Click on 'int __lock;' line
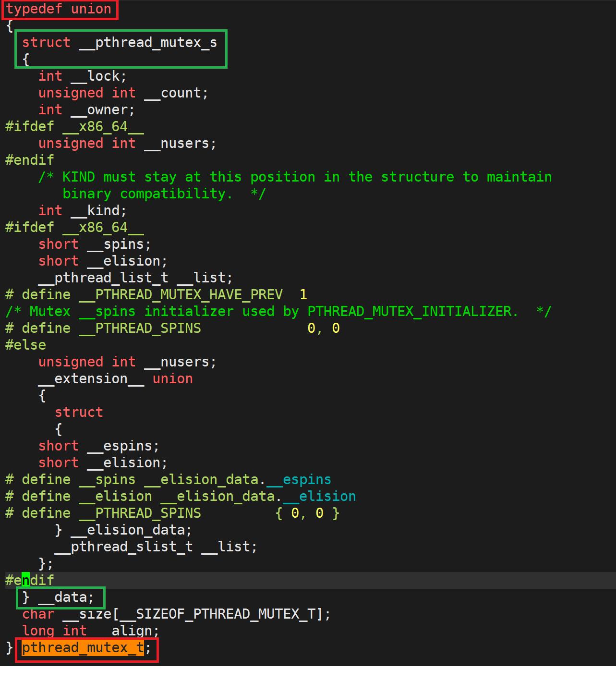Screen dimensions: 616x682 pyautogui.click(x=83, y=76)
